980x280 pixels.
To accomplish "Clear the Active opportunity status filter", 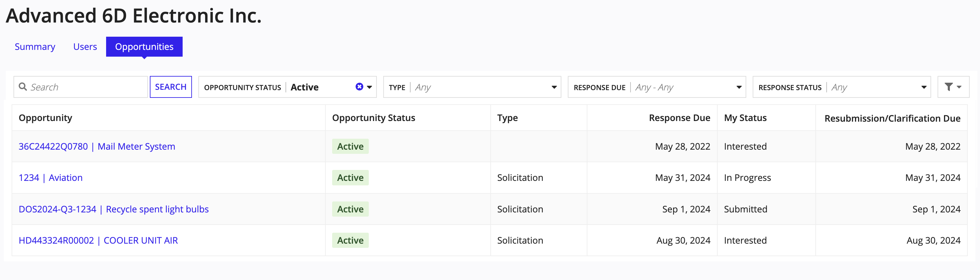I will pos(359,87).
